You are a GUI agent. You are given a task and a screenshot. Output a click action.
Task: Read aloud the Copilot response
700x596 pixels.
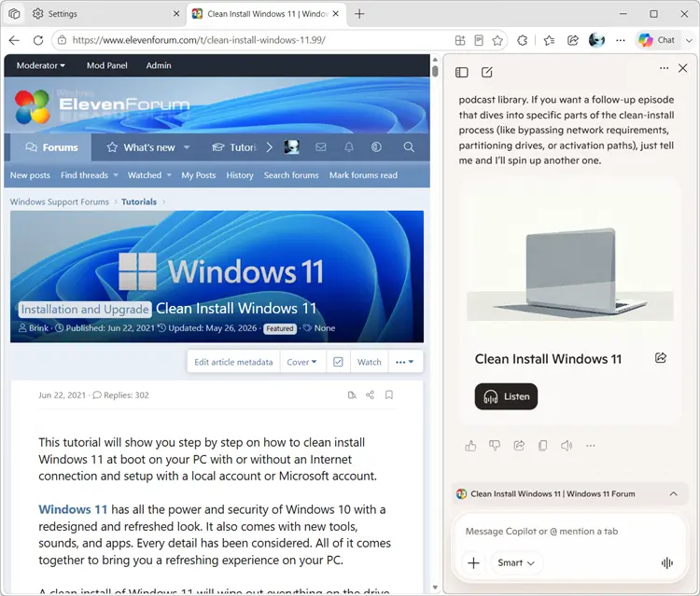point(567,446)
